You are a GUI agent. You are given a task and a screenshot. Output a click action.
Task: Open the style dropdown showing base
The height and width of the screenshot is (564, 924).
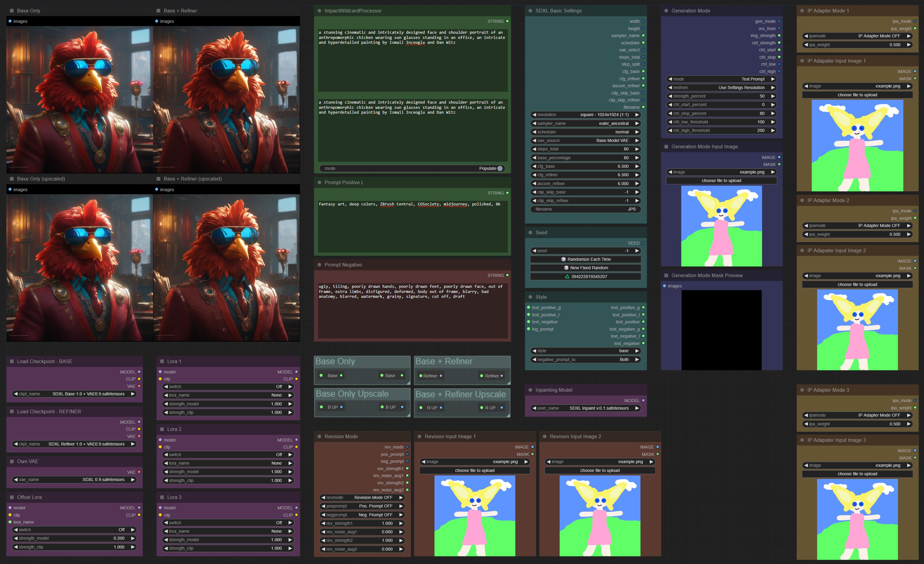pos(585,351)
